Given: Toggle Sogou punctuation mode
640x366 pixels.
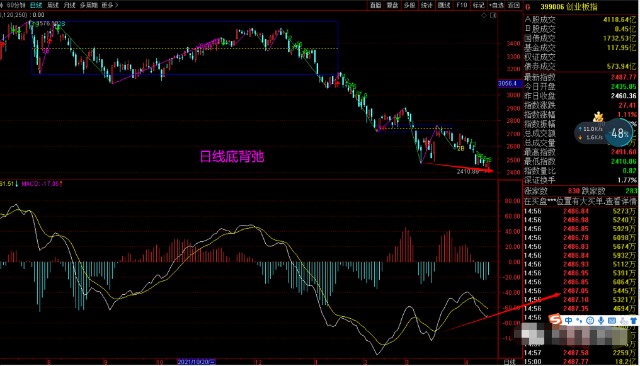Looking at the screenshot, I should [579, 321].
